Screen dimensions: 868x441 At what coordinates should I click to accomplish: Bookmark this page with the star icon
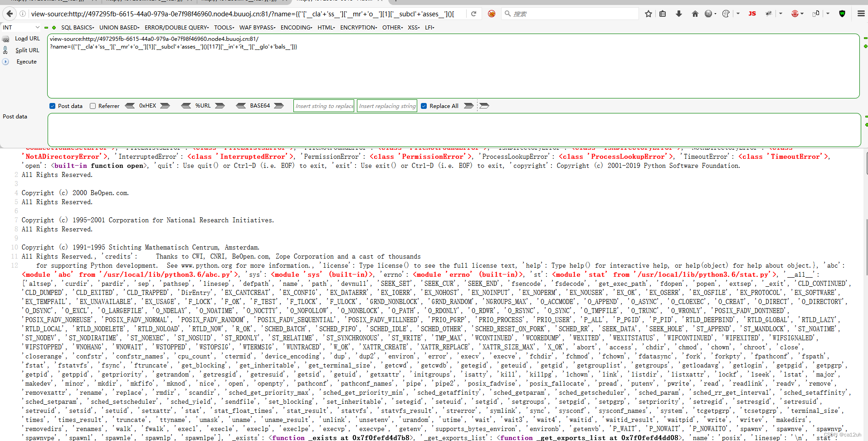click(x=649, y=14)
